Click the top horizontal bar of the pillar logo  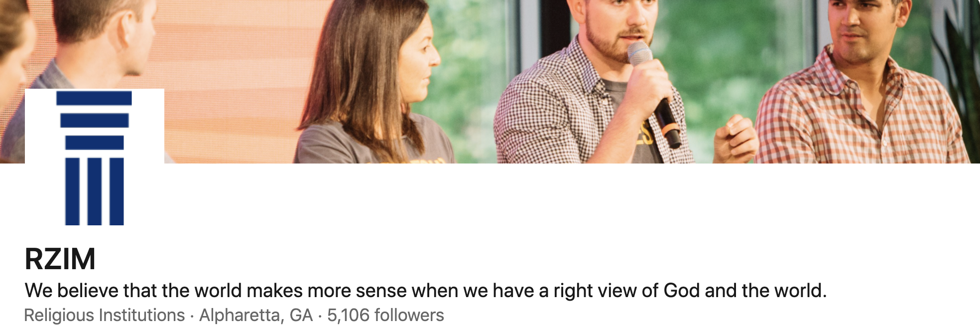click(x=94, y=98)
